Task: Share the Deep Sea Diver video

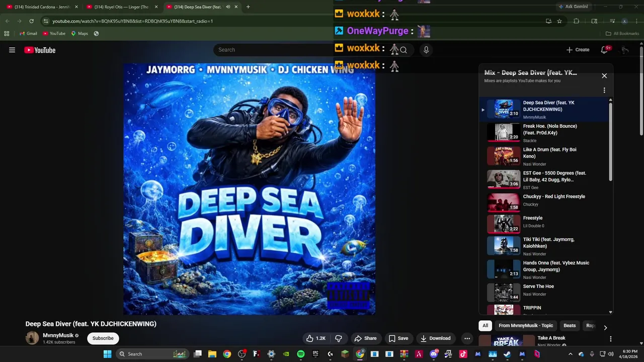Action: pyautogui.click(x=365, y=338)
